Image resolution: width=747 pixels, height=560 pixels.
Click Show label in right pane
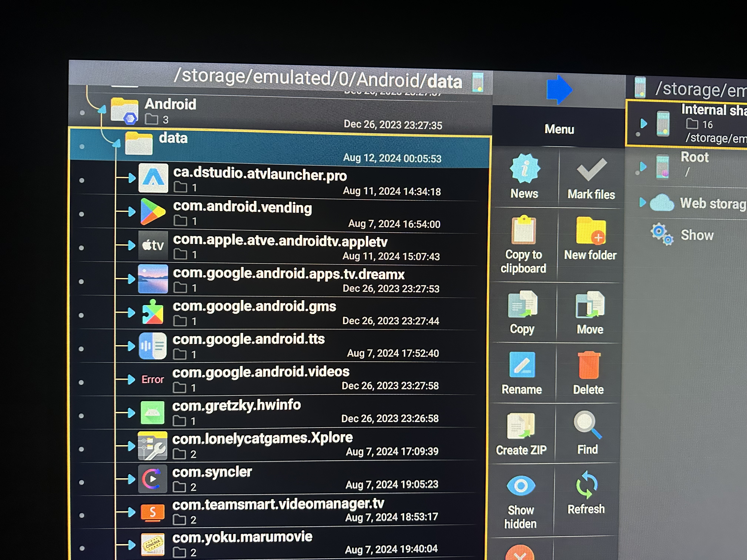(697, 235)
